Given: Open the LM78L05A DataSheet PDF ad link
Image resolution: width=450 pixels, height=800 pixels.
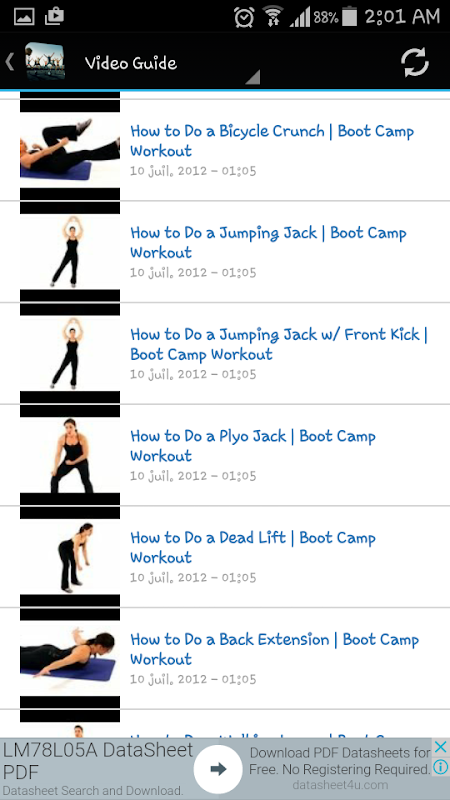Looking at the screenshot, I should (98, 760).
